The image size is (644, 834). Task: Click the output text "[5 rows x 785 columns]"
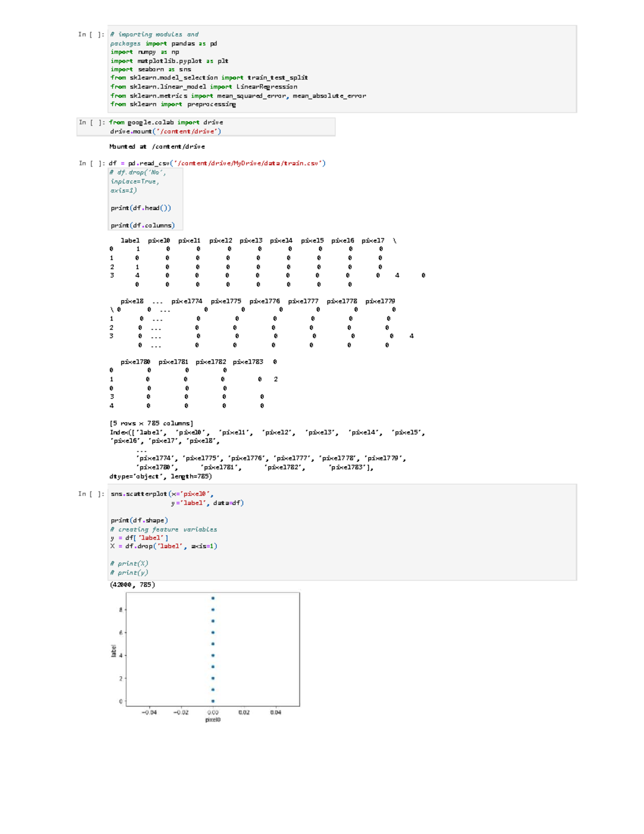[151, 423]
